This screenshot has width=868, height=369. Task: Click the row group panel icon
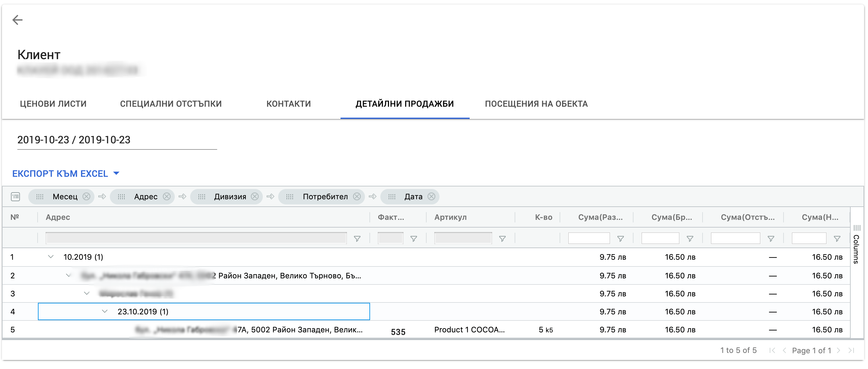tap(15, 197)
